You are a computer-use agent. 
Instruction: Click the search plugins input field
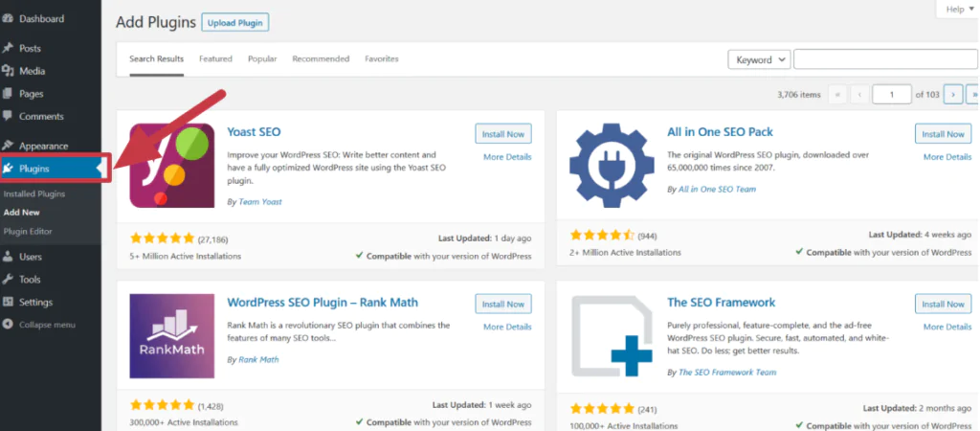(885, 59)
